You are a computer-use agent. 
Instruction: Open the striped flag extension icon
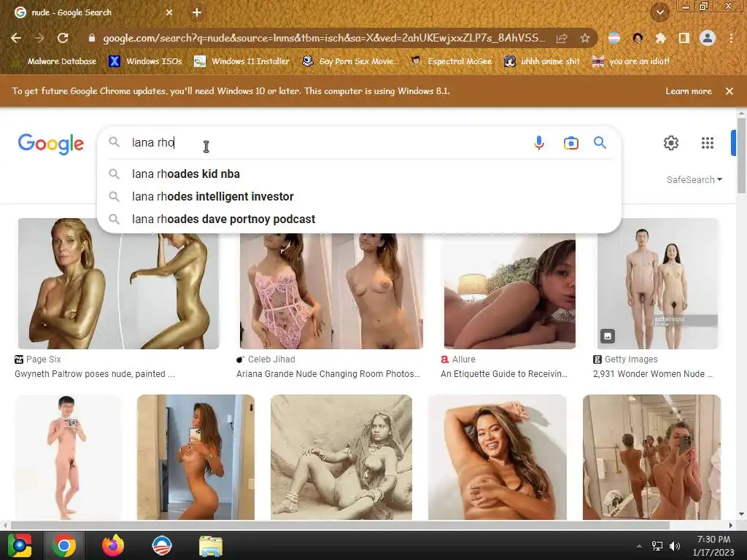[614, 38]
